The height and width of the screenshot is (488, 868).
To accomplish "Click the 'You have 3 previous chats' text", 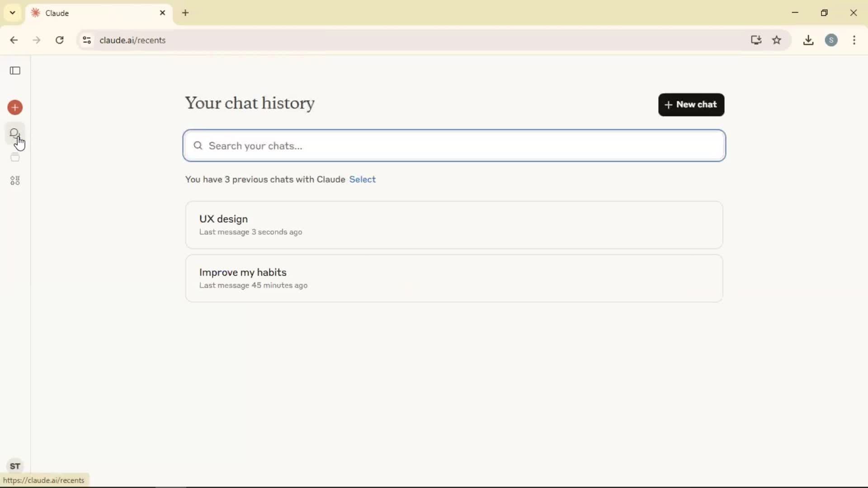I will (x=265, y=179).
